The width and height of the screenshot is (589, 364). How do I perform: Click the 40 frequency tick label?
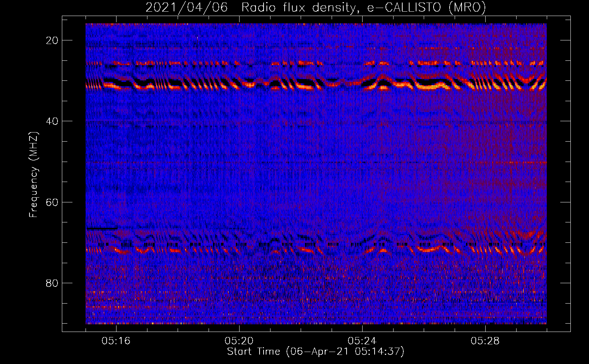pyautogui.click(x=52, y=121)
